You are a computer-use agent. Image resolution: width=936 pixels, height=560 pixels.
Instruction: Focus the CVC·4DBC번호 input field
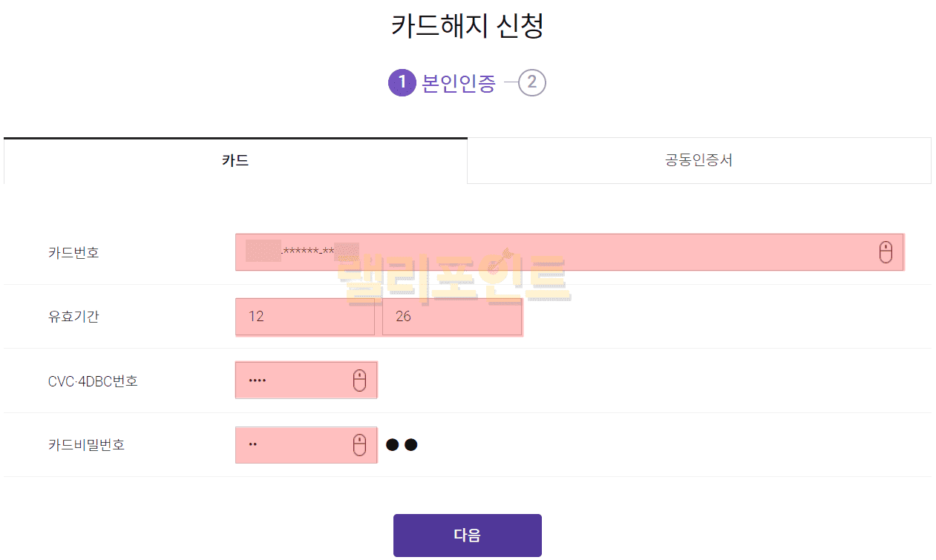293,381
